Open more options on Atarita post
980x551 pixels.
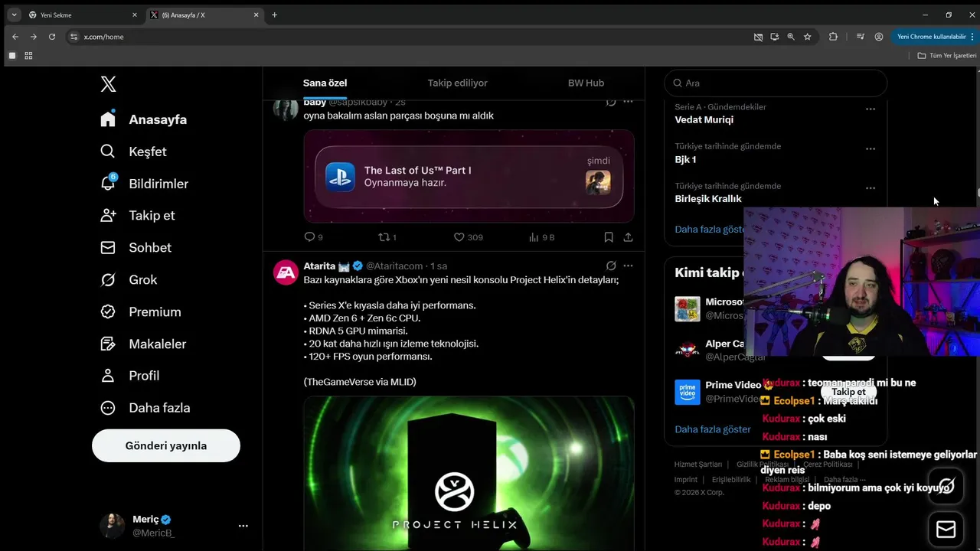tap(628, 266)
